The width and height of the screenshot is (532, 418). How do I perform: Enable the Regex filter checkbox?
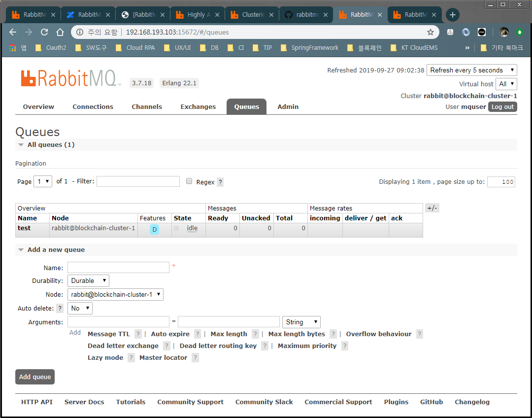click(189, 181)
